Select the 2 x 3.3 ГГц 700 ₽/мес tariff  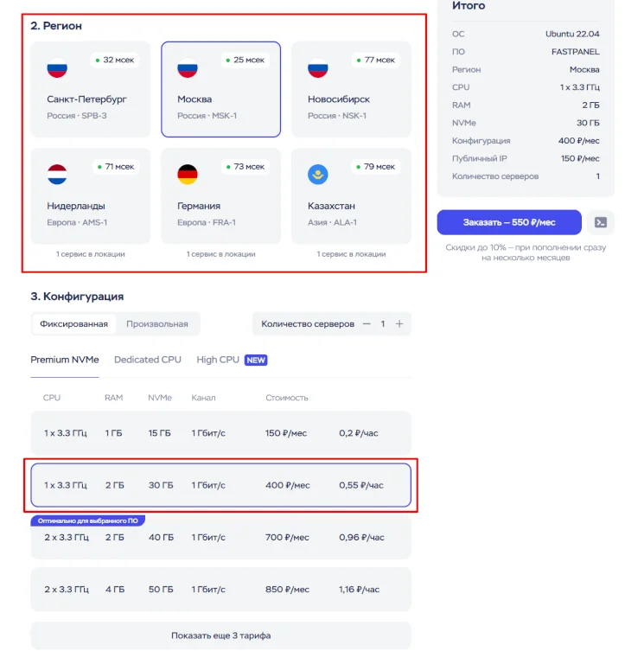[220, 537]
